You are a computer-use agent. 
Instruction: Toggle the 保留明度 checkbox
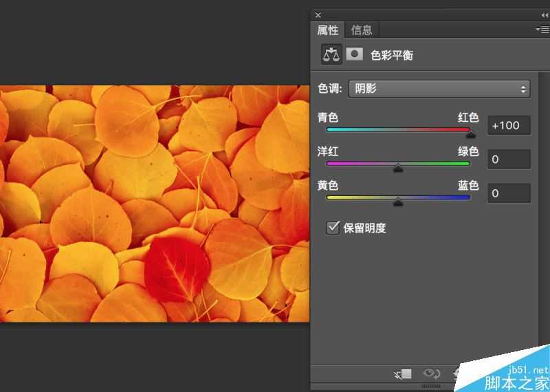(333, 227)
